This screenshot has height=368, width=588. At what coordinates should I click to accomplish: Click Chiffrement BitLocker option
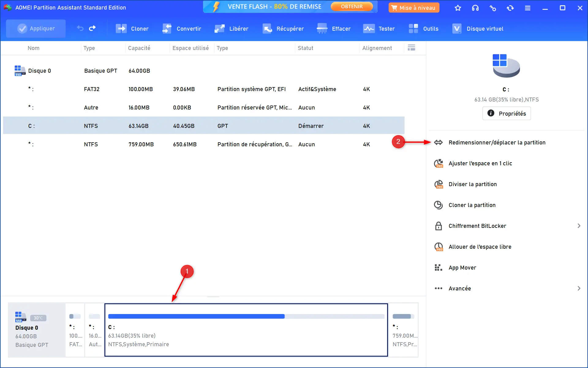[477, 226]
